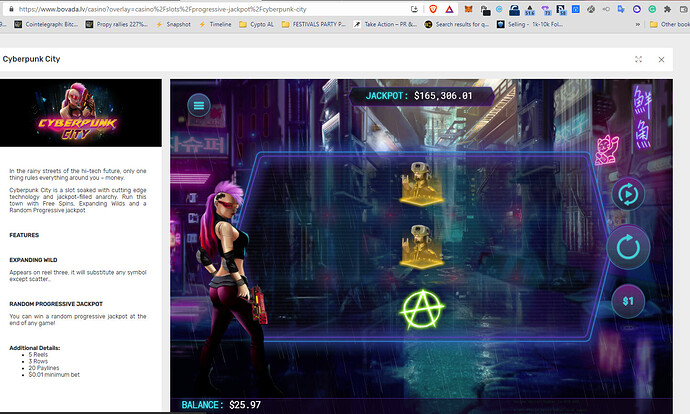The image size is (690, 414).
Task: Click the 'Additional Details:' label
Action: (x=35, y=348)
